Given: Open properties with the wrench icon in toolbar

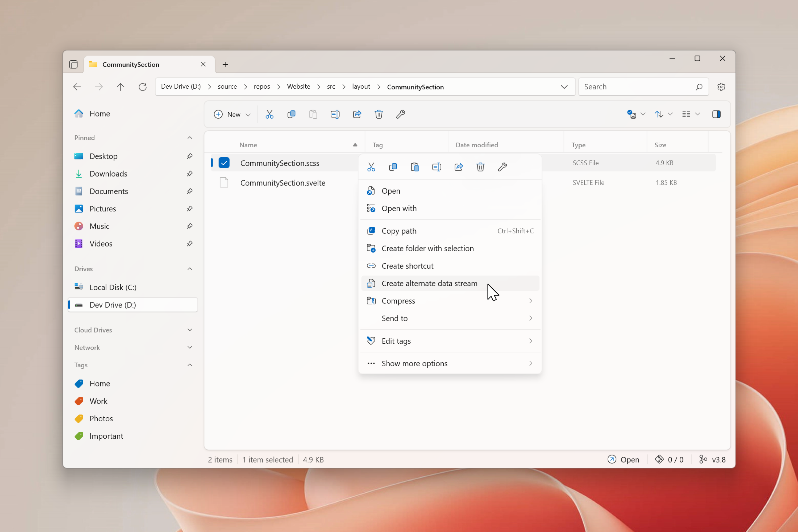Looking at the screenshot, I should (x=401, y=114).
